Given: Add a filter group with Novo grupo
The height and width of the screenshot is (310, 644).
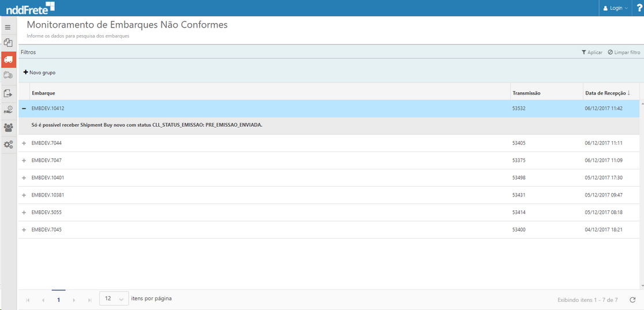Looking at the screenshot, I should pyautogui.click(x=39, y=73).
